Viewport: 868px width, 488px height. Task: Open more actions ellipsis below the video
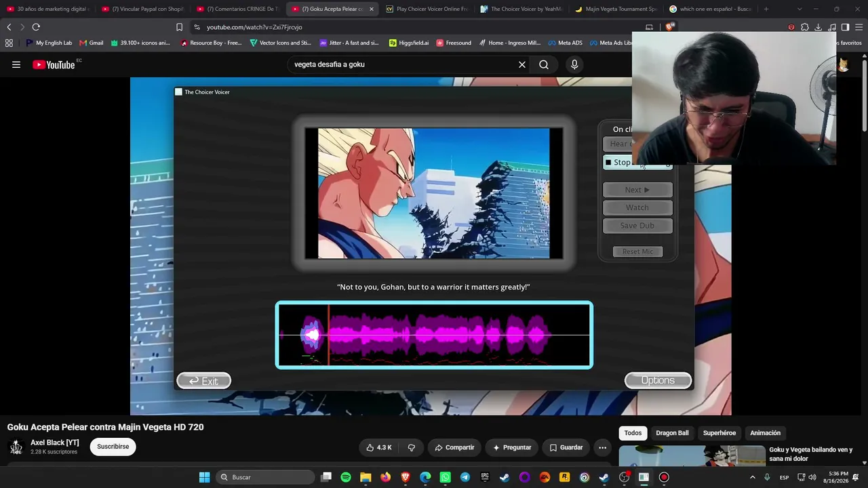click(602, 447)
